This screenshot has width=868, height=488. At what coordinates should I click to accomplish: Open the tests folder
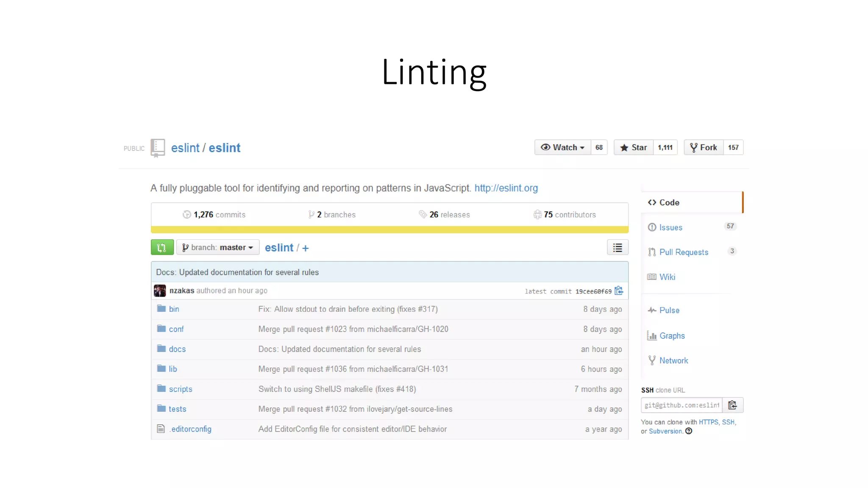click(178, 409)
